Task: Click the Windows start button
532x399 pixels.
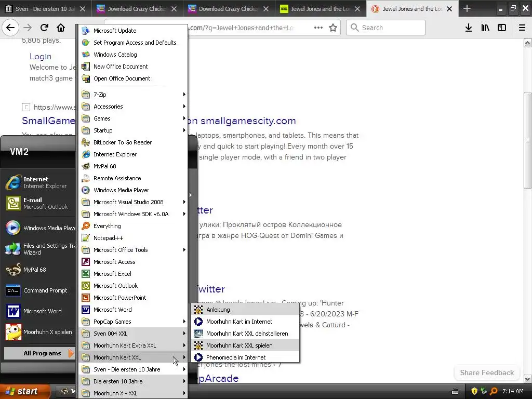Action: [24, 392]
